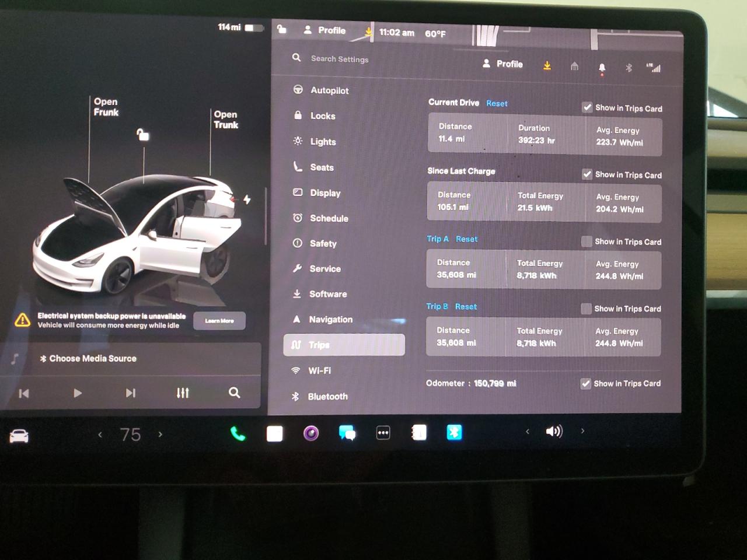Tap the right chevron beside volume control
This screenshot has width=747, height=560.
pyautogui.click(x=582, y=431)
